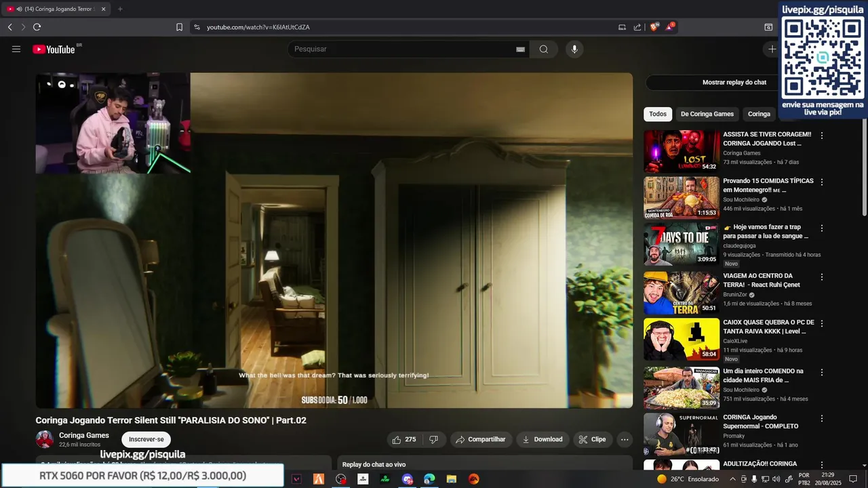Open the 7 Days to Die thumbnail
The width and height of the screenshot is (868, 488).
(x=682, y=244)
